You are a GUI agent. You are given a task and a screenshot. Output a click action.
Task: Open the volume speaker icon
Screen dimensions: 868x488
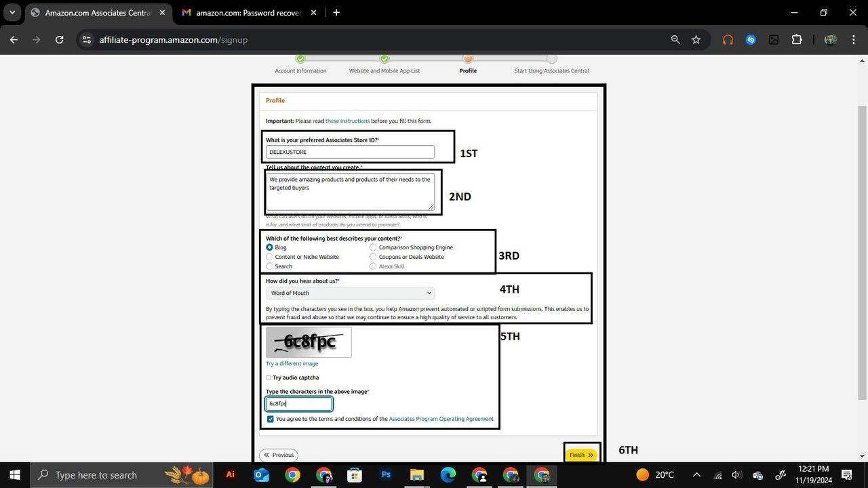[x=737, y=475]
